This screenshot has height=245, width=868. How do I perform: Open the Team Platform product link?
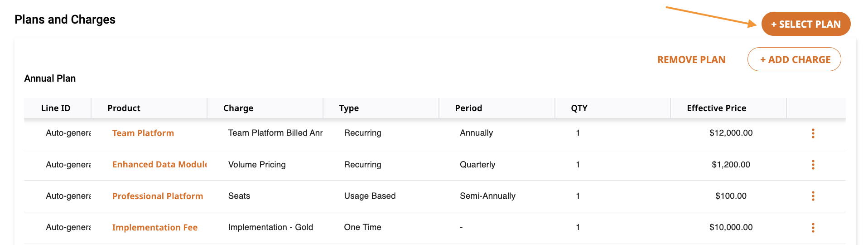pyautogui.click(x=143, y=133)
